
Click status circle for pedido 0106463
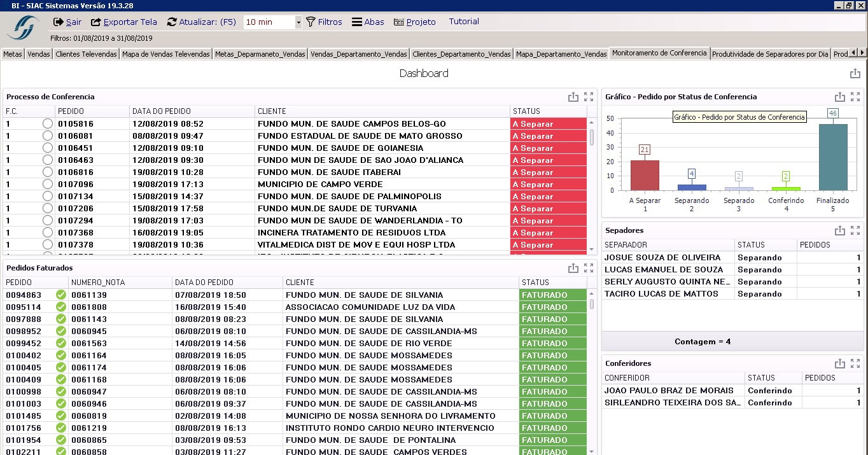48,160
